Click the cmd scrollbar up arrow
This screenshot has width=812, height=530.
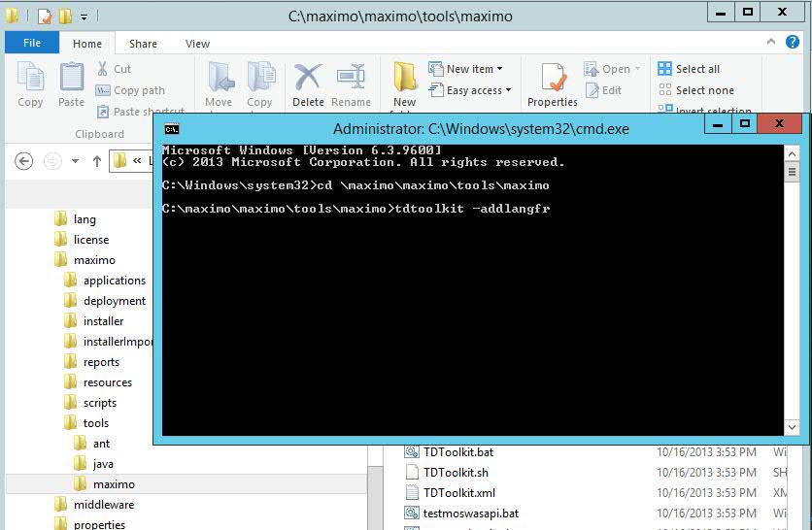(792, 153)
